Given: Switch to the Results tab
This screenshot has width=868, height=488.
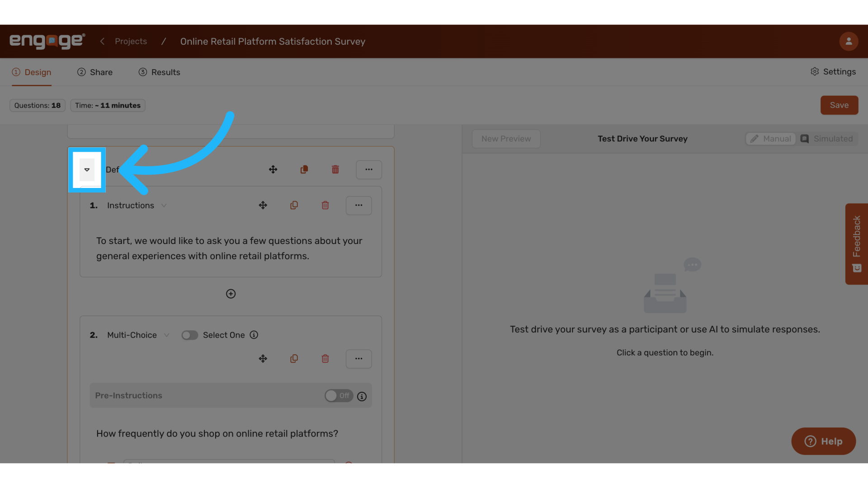Looking at the screenshot, I should [159, 72].
